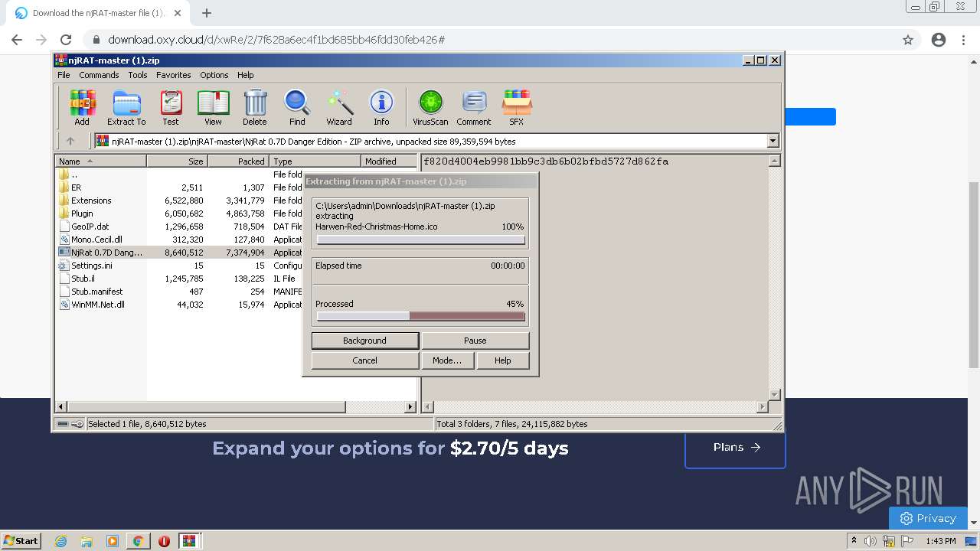Click the volume speaker tray icon

click(x=871, y=541)
